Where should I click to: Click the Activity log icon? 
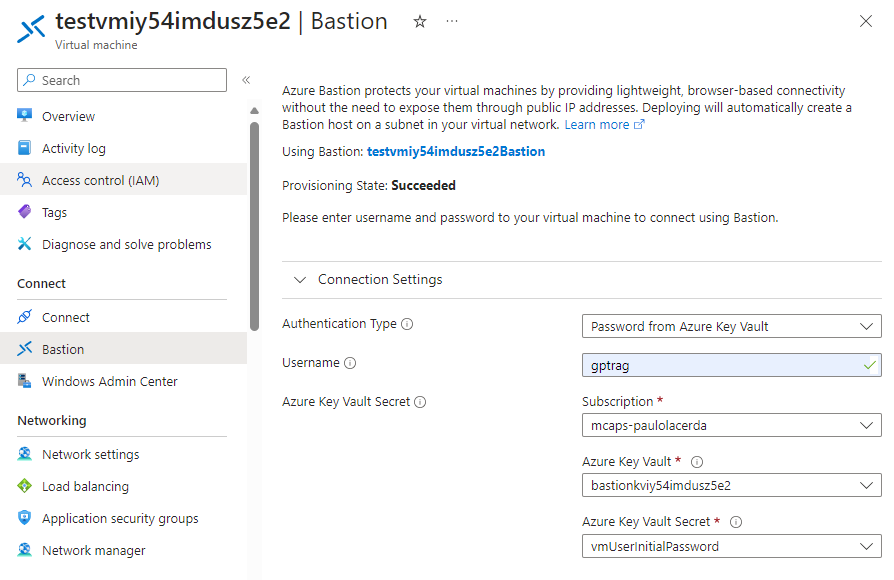[x=25, y=148]
